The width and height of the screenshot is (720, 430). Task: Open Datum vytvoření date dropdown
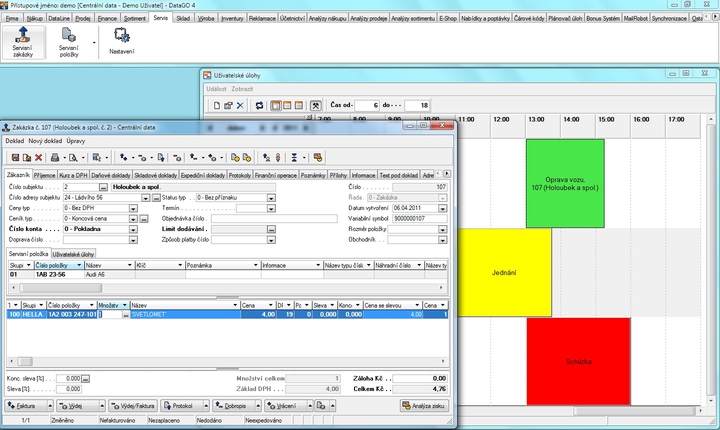pyautogui.click(x=443, y=209)
